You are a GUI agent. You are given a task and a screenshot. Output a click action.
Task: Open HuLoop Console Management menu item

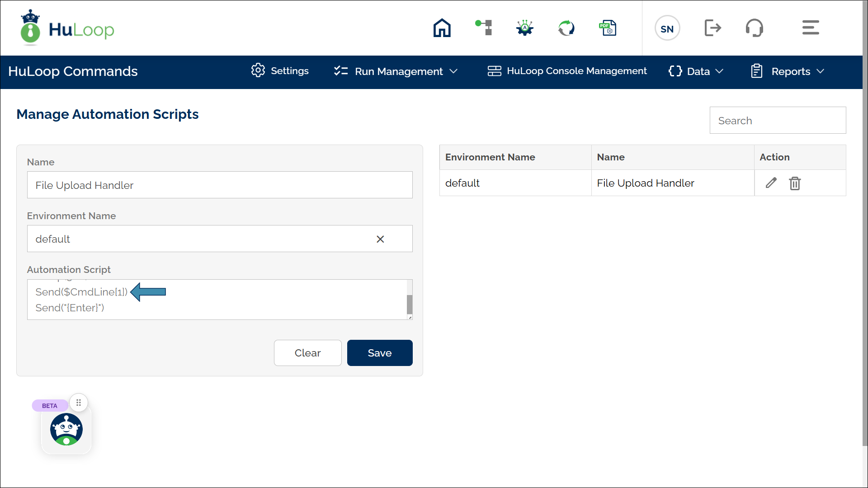[567, 71]
